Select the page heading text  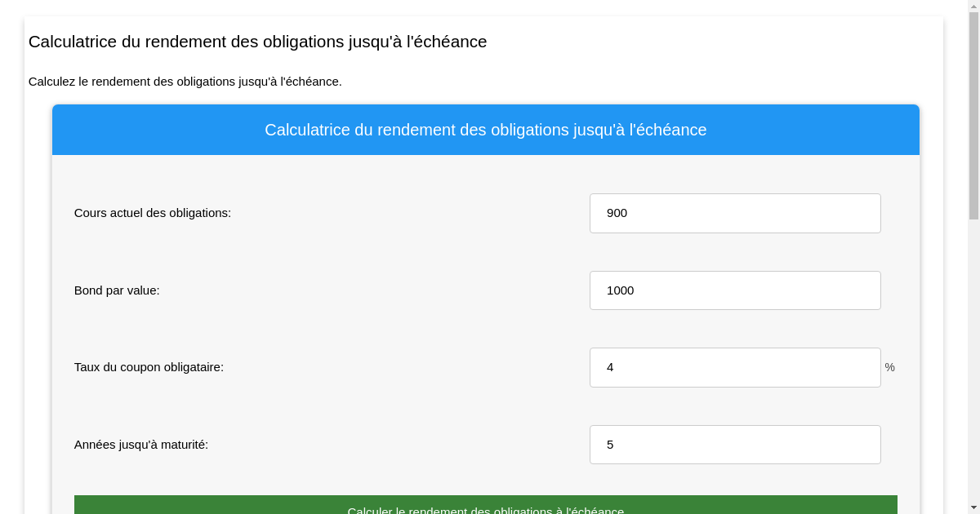tap(257, 42)
